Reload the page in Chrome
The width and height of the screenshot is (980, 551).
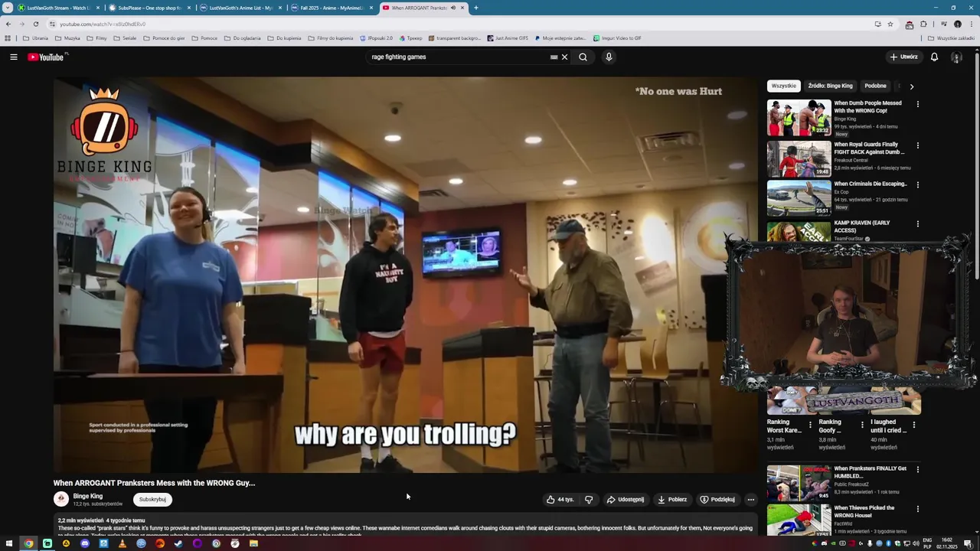point(35,24)
